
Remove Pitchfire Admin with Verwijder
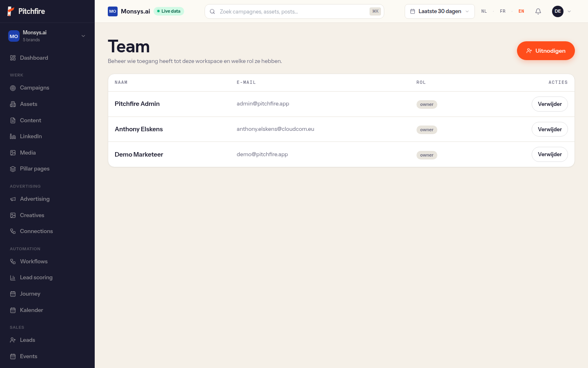[550, 104]
